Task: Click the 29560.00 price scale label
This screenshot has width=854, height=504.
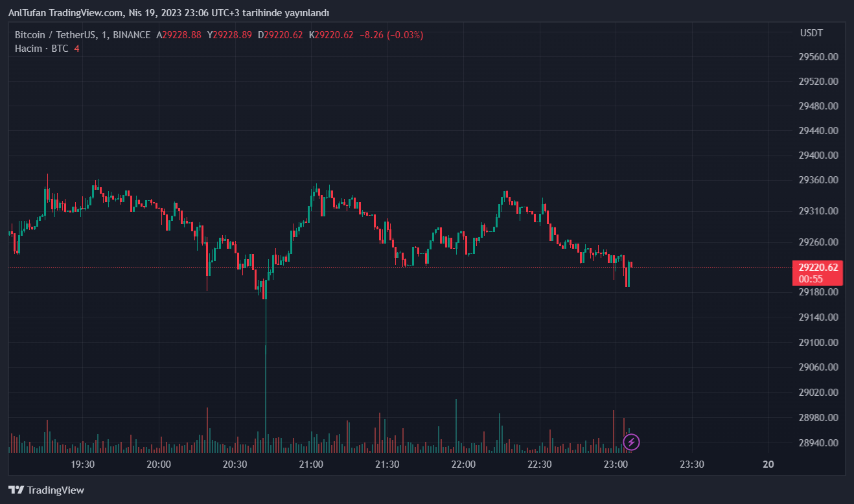Action: point(819,57)
